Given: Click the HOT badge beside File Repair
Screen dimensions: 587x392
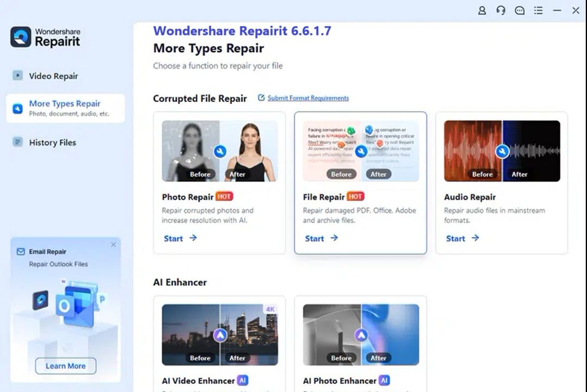Looking at the screenshot, I should (355, 197).
